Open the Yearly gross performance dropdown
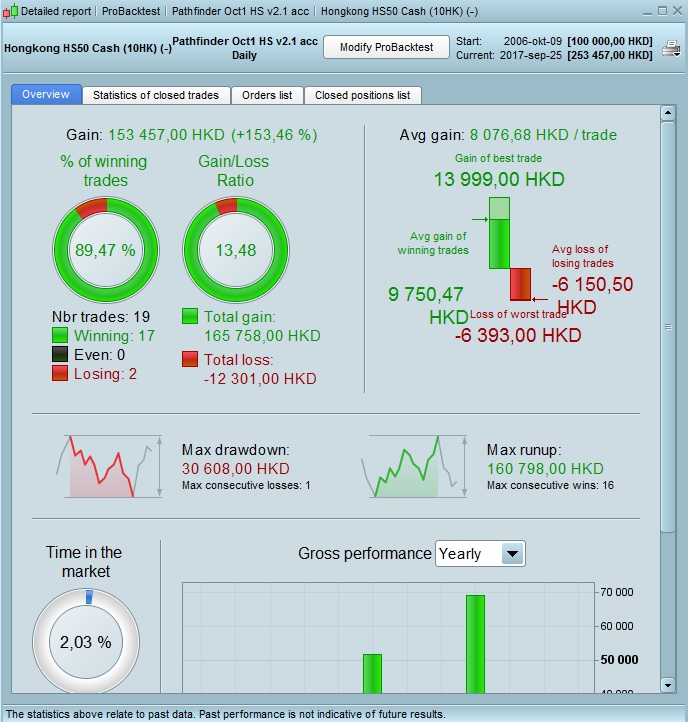Viewport: 688px width, 722px height. click(480, 553)
